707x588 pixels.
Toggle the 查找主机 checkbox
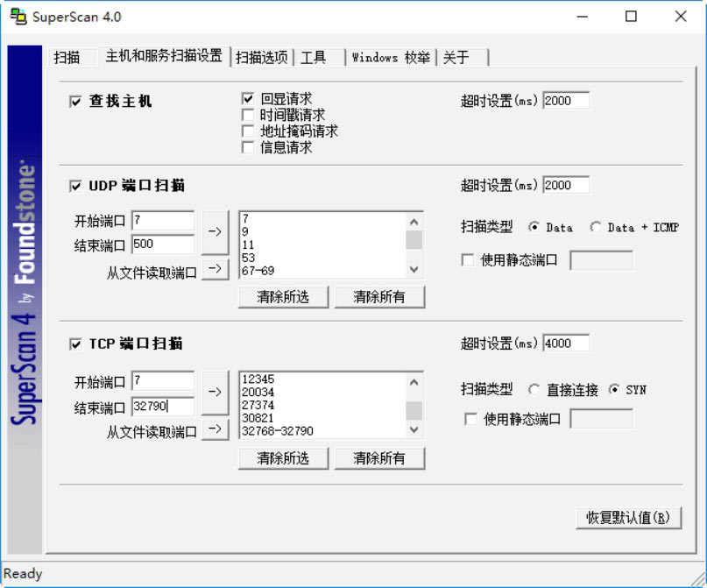coord(75,101)
